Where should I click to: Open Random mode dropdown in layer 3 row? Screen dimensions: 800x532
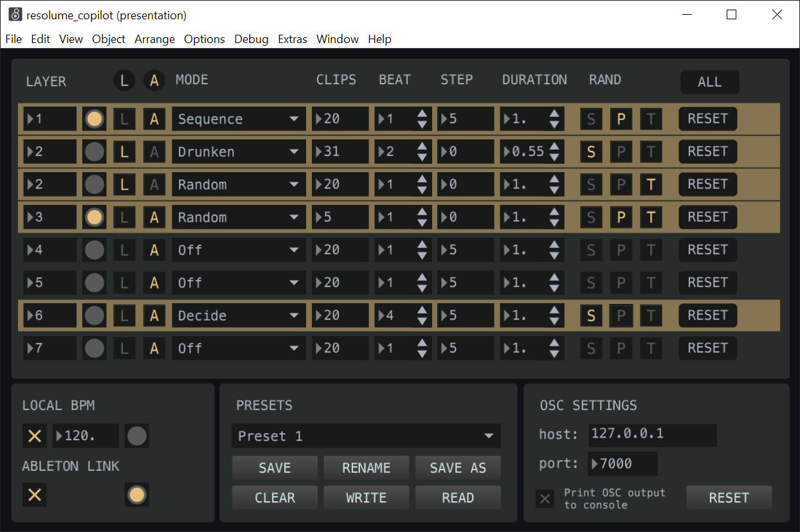point(239,217)
